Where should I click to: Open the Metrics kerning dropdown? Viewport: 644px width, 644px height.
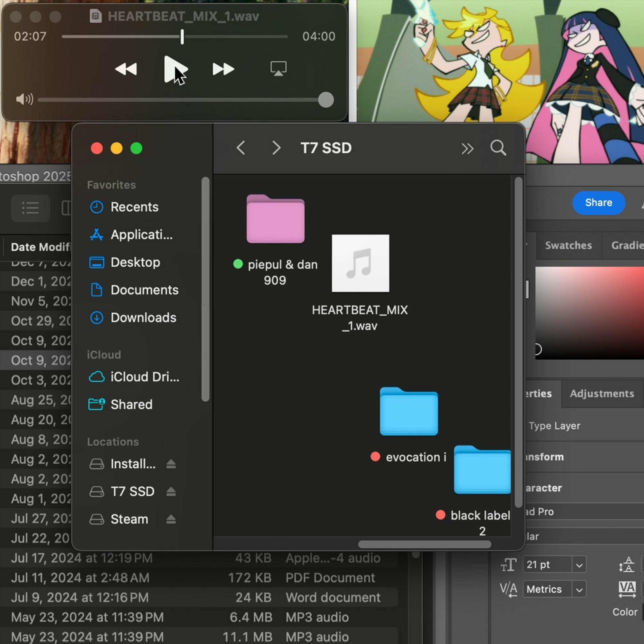point(579,589)
